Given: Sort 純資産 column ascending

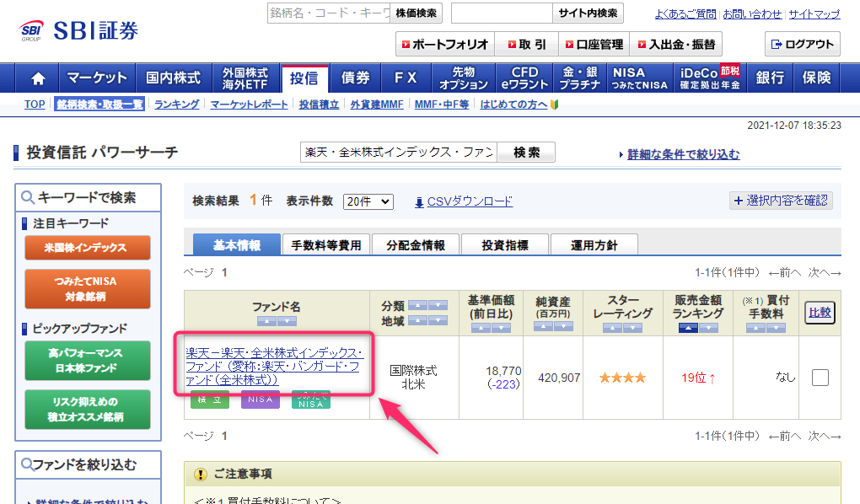Looking at the screenshot, I should point(543,326).
